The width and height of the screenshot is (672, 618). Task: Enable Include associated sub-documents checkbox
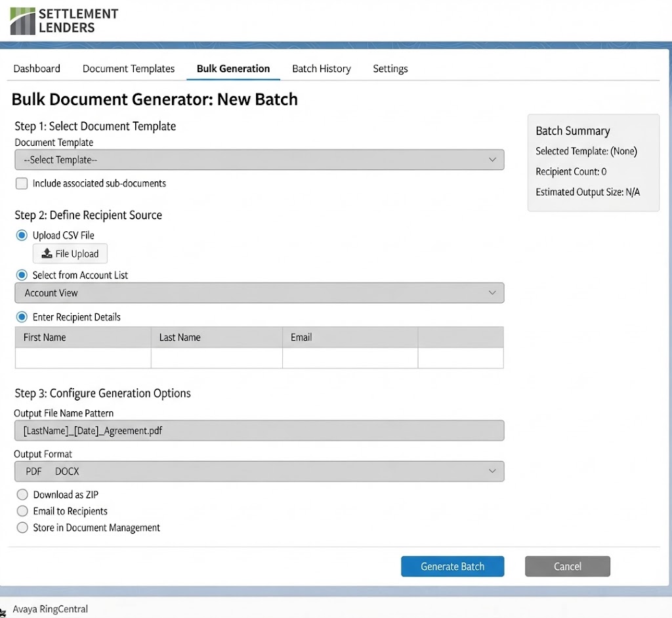coord(22,183)
